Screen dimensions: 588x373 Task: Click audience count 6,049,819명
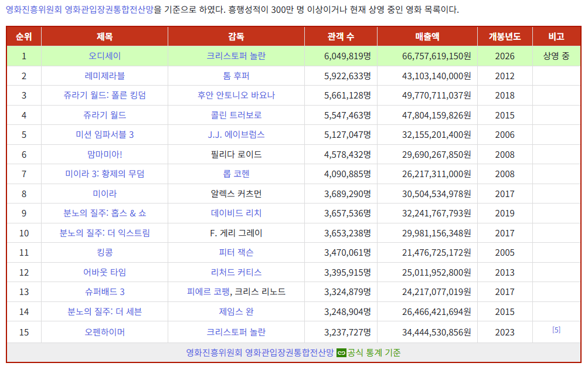coord(348,56)
